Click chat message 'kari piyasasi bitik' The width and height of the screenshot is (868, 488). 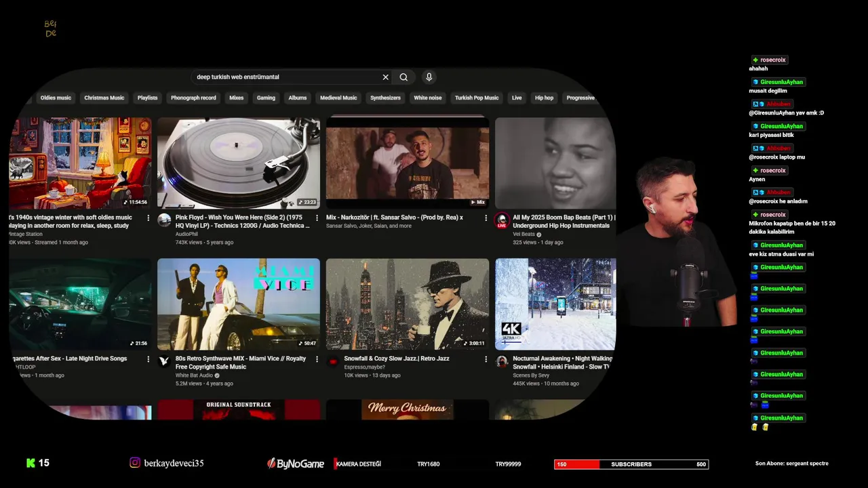tap(771, 135)
